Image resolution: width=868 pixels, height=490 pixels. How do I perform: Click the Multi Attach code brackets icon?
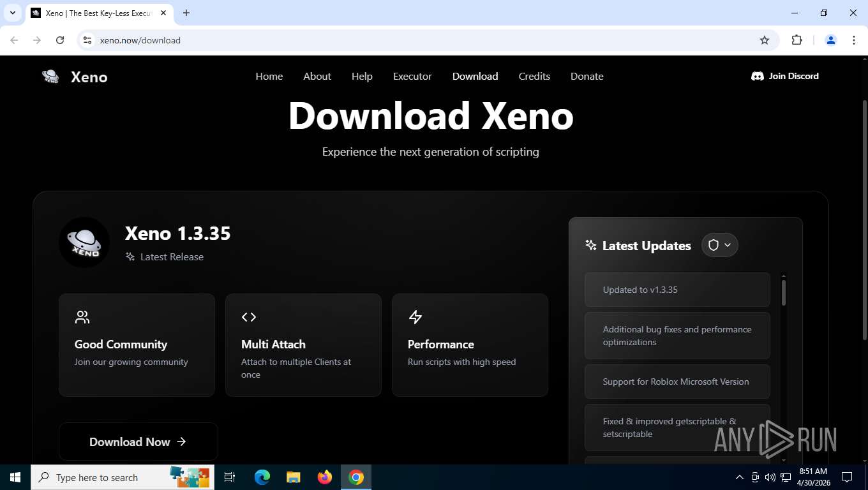[x=248, y=317]
